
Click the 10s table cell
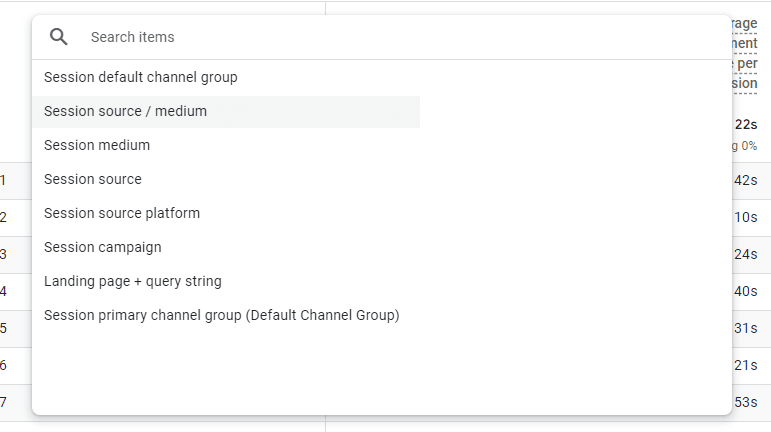coord(746,217)
